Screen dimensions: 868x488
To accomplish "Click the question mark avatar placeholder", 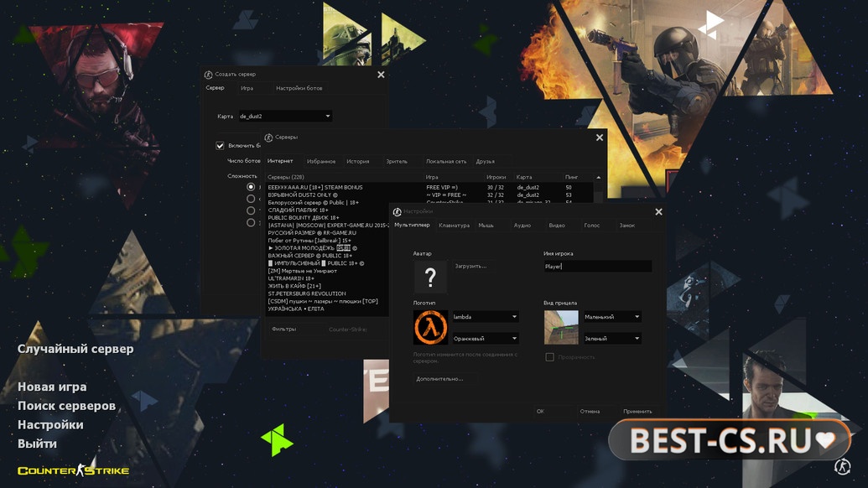I will [x=431, y=277].
